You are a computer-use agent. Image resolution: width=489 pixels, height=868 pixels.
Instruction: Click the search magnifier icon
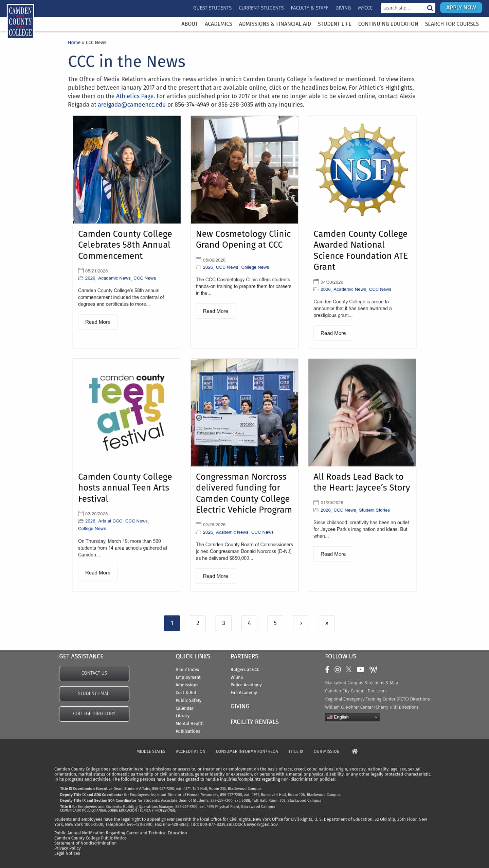[x=430, y=8]
